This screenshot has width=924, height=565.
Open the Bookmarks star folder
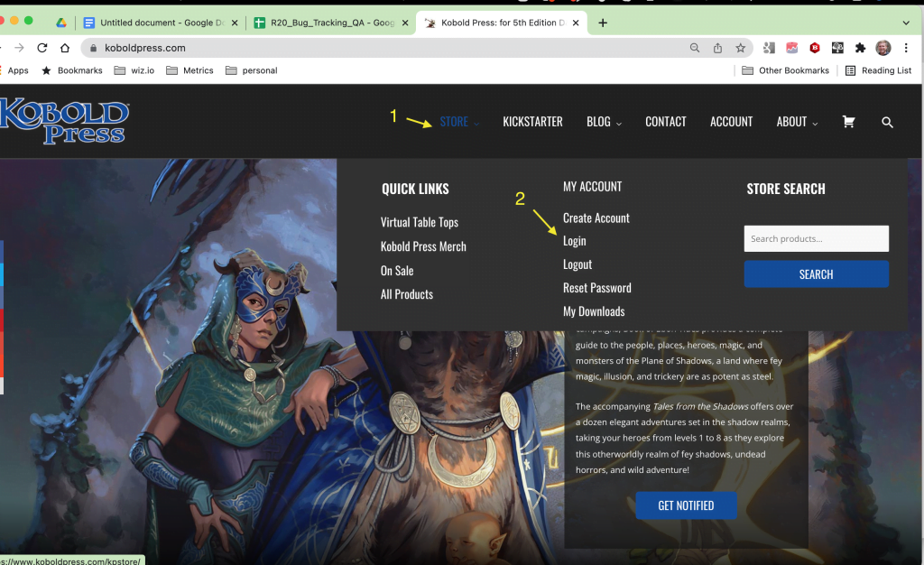click(x=72, y=70)
